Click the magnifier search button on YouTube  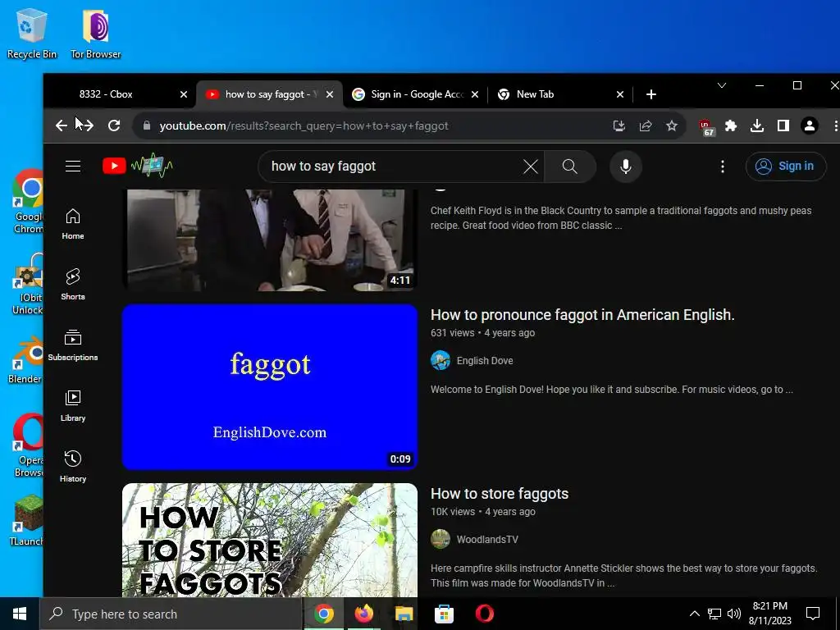point(569,167)
